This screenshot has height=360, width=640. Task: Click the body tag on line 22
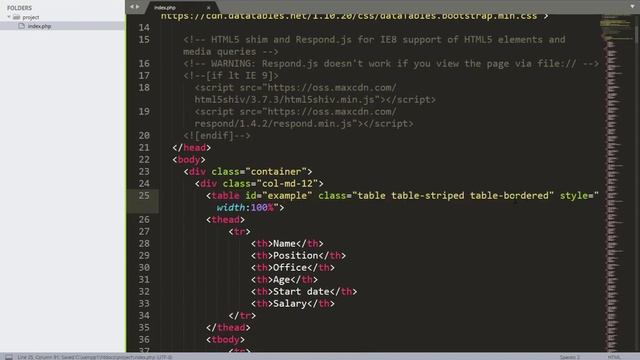[189, 160]
